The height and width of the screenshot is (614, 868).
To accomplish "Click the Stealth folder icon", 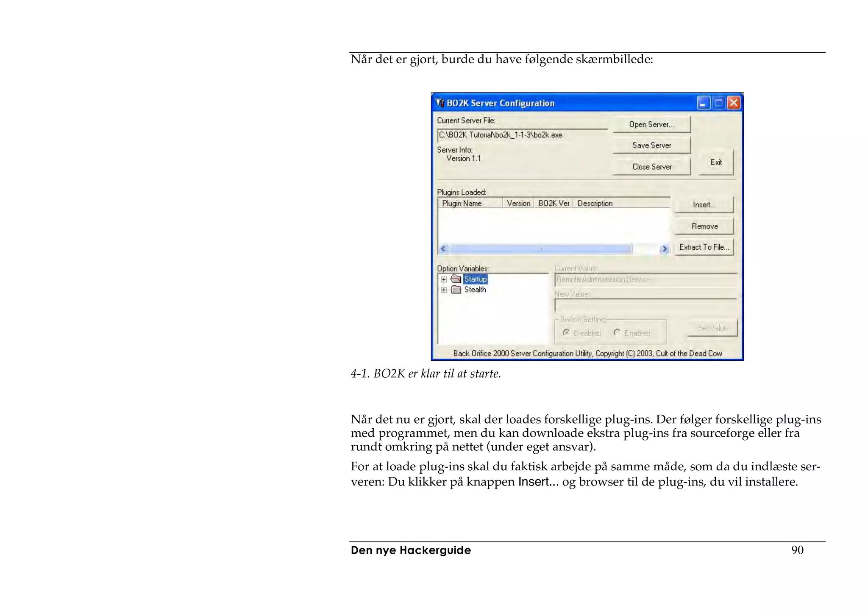I will 456,290.
